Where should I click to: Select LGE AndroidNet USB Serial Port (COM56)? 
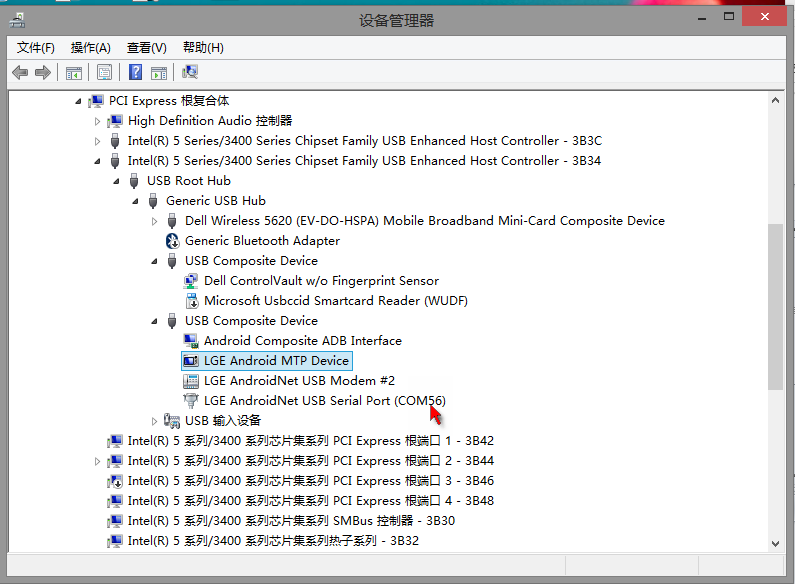point(324,401)
